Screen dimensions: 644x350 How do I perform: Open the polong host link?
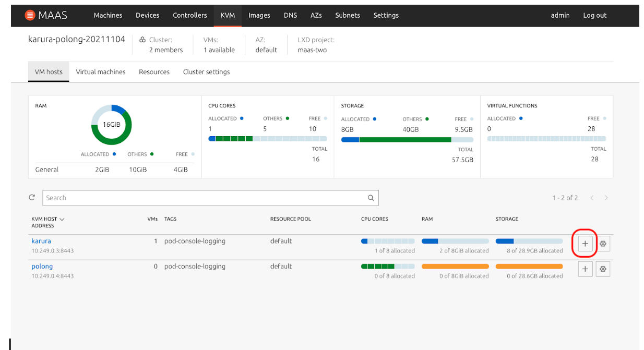click(42, 267)
